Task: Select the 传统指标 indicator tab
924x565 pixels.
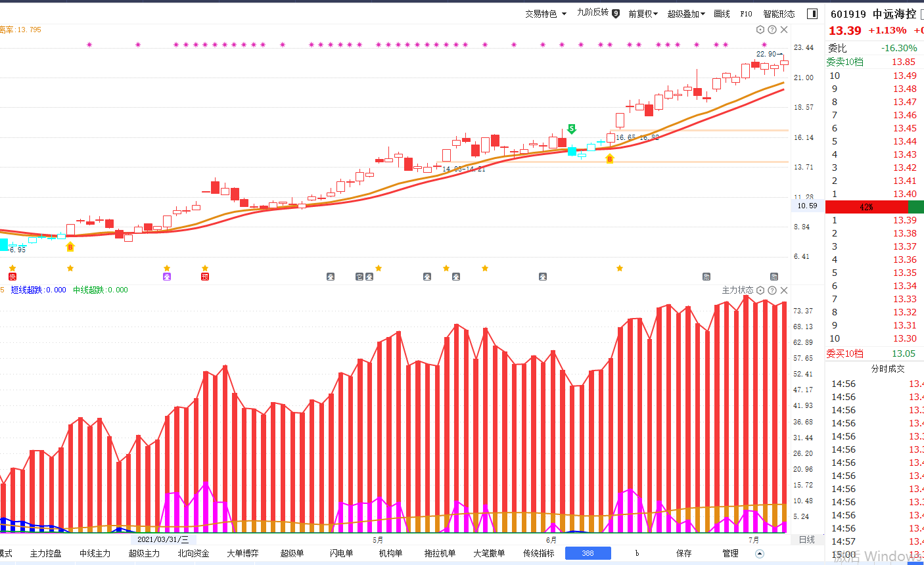Action: click(538, 553)
